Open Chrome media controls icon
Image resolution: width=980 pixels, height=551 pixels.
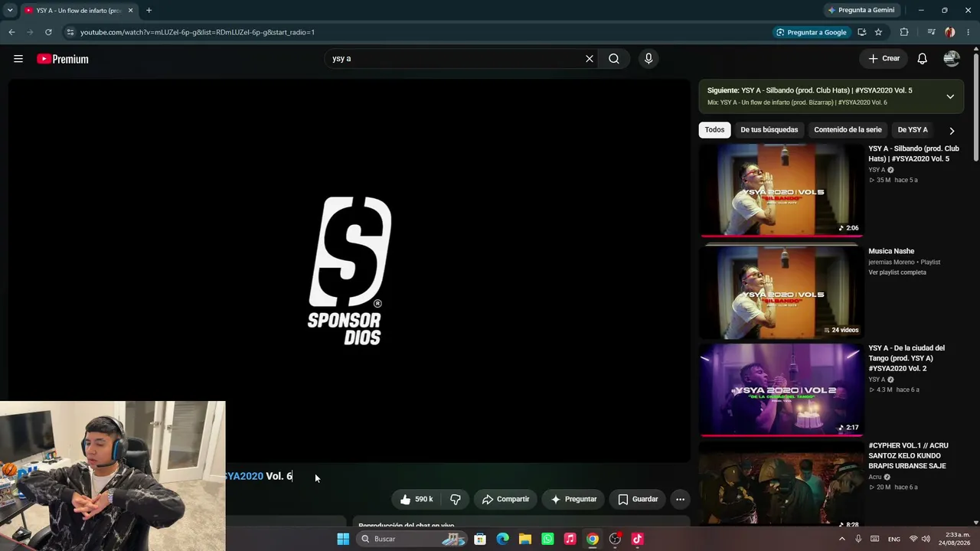[931, 32]
